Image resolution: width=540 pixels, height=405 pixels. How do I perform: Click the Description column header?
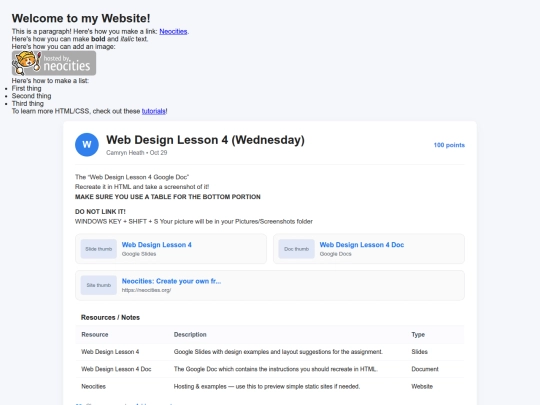coord(190,334)
